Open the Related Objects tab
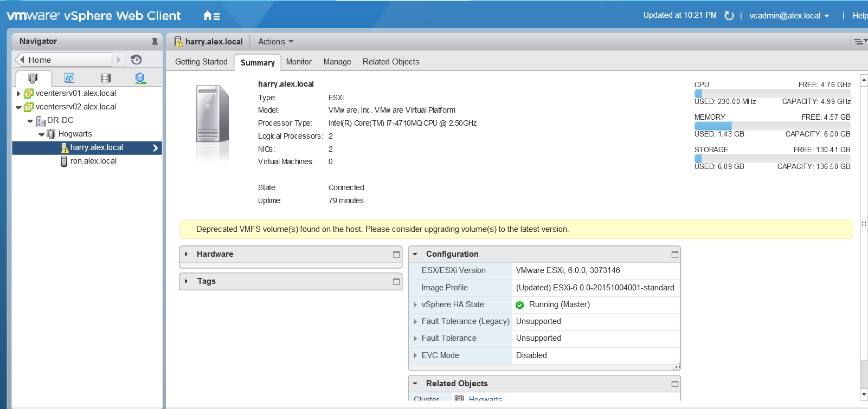The image size is (868, 409). pyautogui.click(x=390, y=62)
